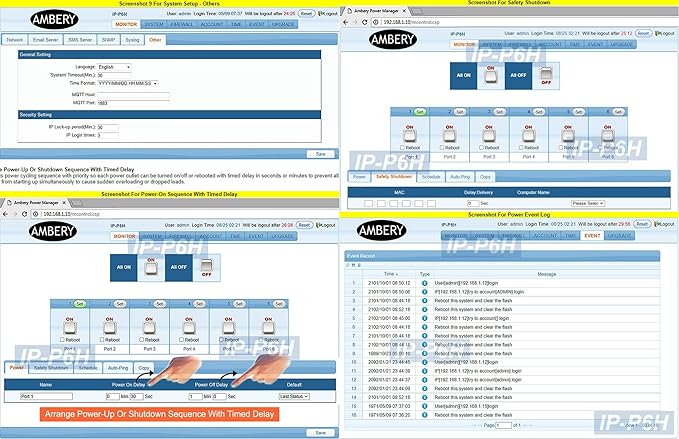Screen dimensions: 679x439
Task: Click the info icon in event log row 16
Action: [424, 415]
